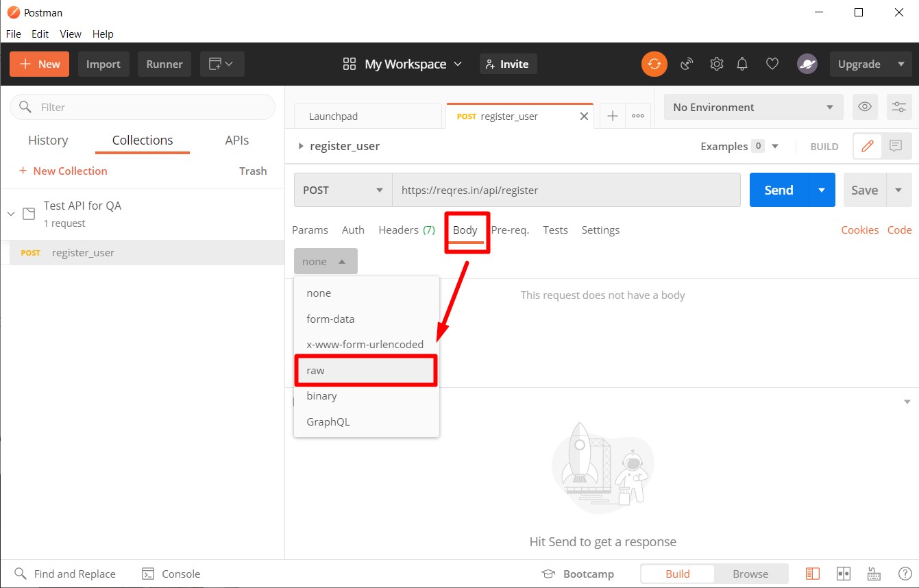Open the POST method dropdown
Viewport: 919px width, 588px height.
click(343, 190)
